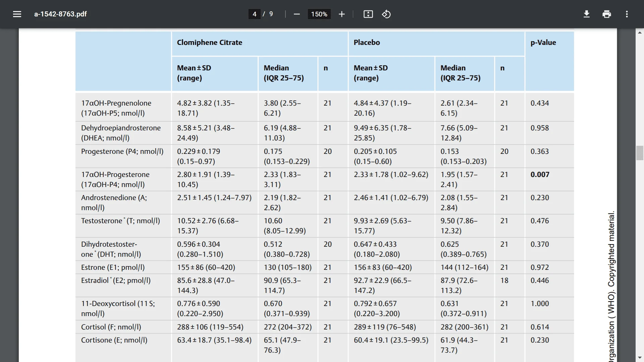
Task: Click the value 155±86 (60–420)
Action: (206, 267)
